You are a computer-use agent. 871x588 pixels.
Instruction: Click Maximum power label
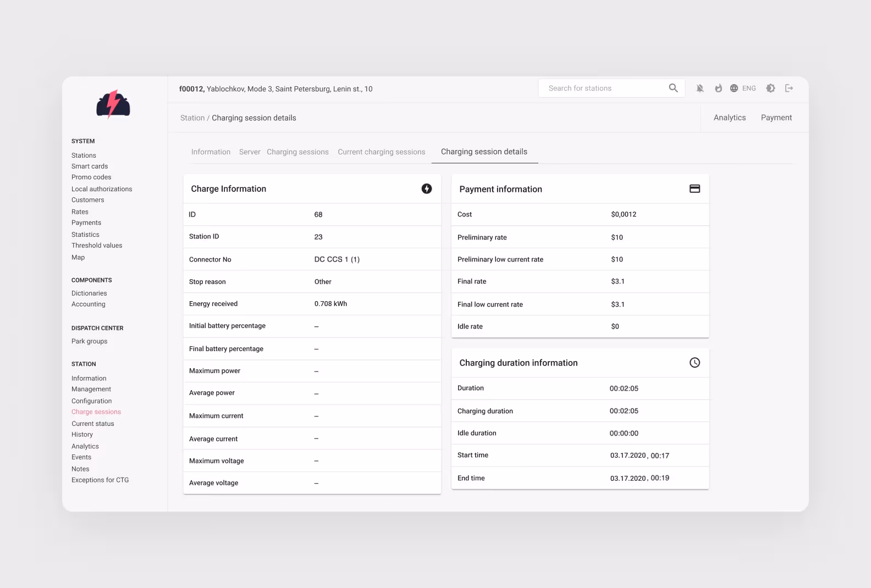214,371
